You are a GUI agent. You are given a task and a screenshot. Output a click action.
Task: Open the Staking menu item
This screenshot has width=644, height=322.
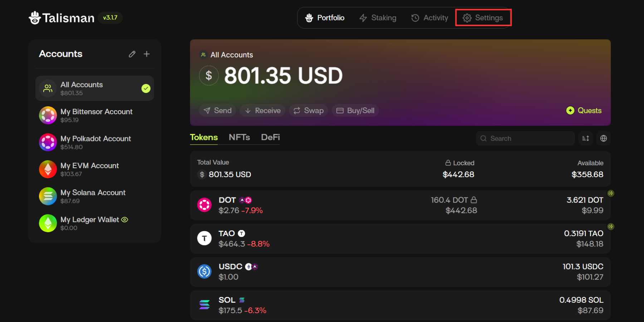click(378, 18)
